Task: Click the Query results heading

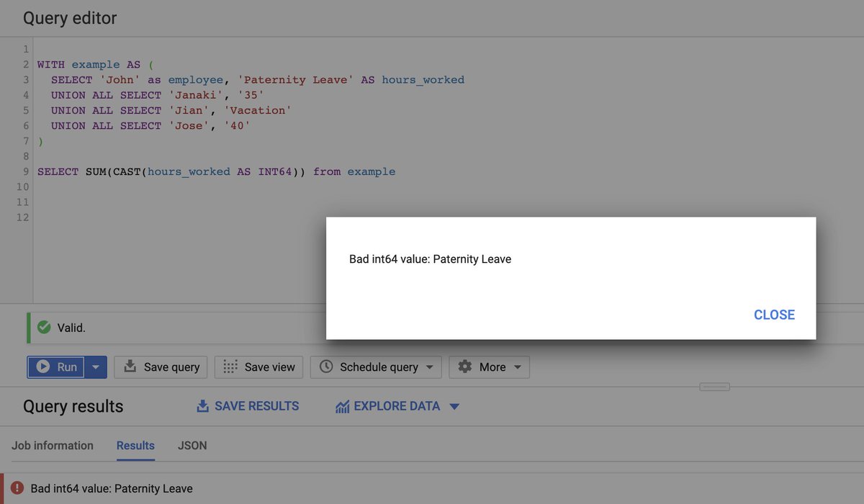Action: [x=73, y=406]
